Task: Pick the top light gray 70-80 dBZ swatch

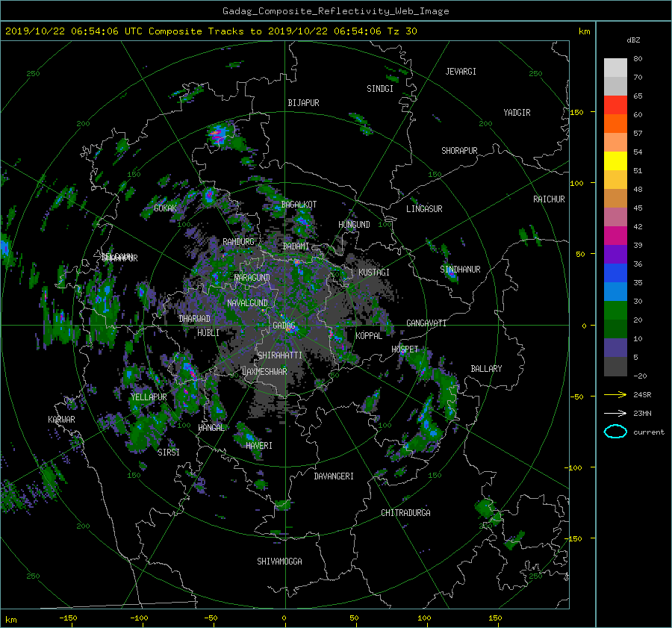Action: click(615, 67)
